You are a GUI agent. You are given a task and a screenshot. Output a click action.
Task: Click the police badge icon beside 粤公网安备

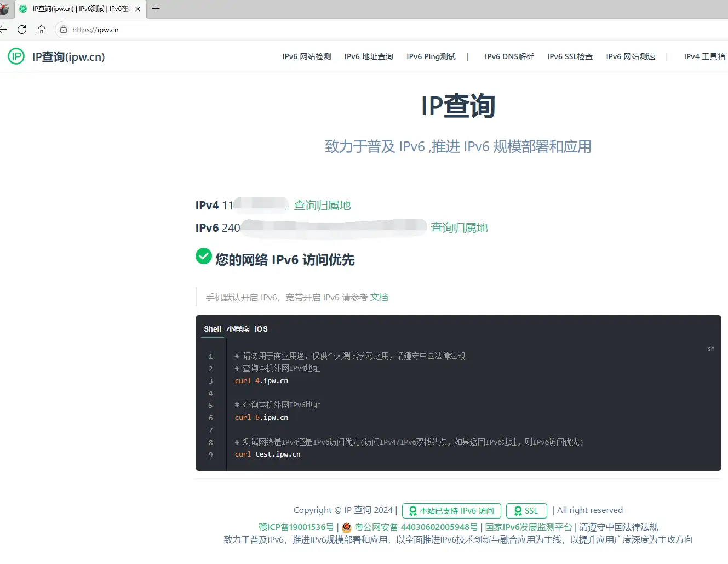(346, 527)
